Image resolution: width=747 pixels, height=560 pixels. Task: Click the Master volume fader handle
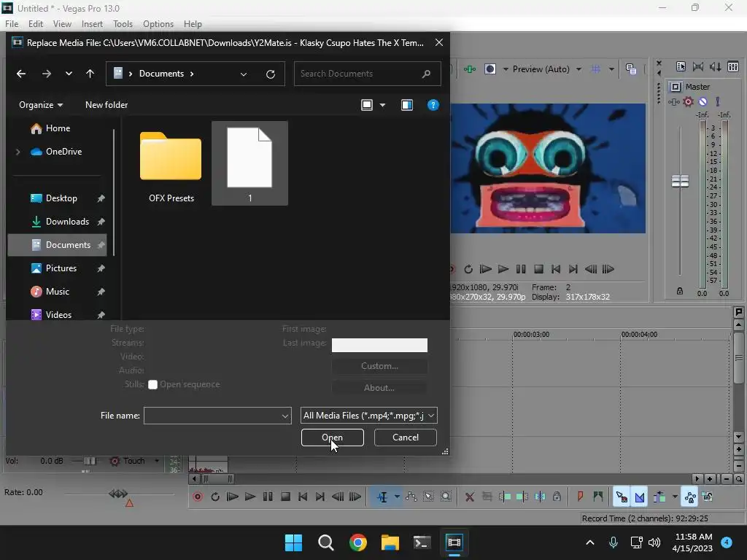tap(680, 181)
